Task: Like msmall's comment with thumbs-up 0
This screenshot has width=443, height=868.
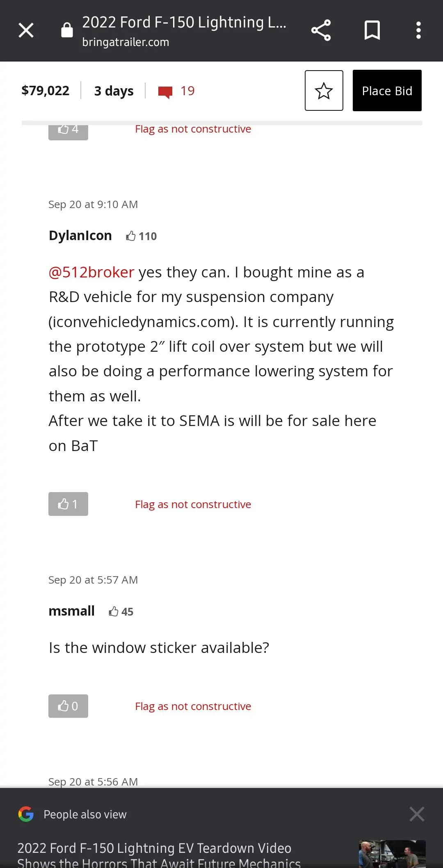Action: 68,706
